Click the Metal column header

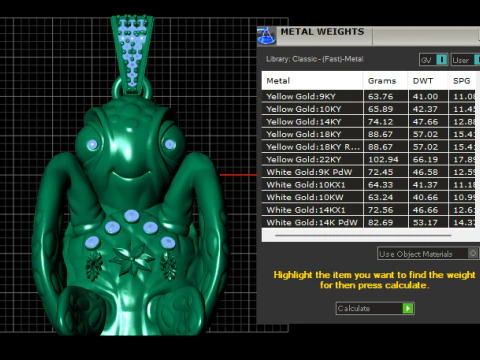click(x=312, y=81)
